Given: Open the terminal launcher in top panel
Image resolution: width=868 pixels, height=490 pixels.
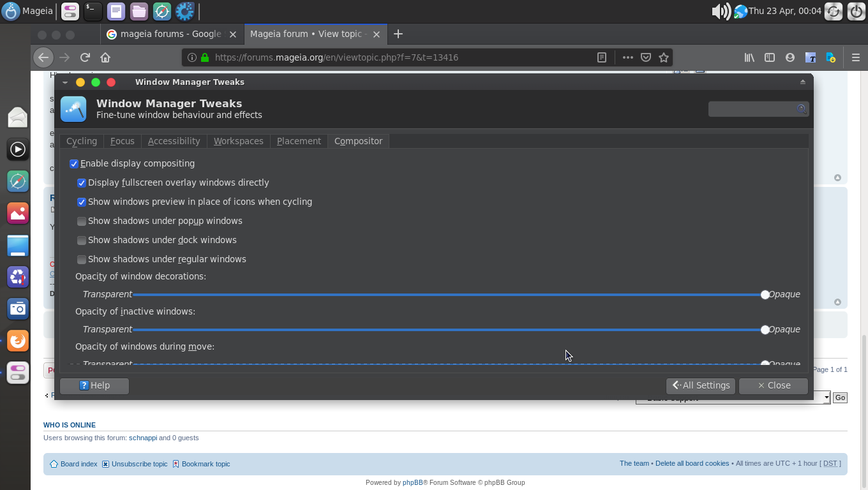Looking at the screenshot, I should (x=93, y=11).
